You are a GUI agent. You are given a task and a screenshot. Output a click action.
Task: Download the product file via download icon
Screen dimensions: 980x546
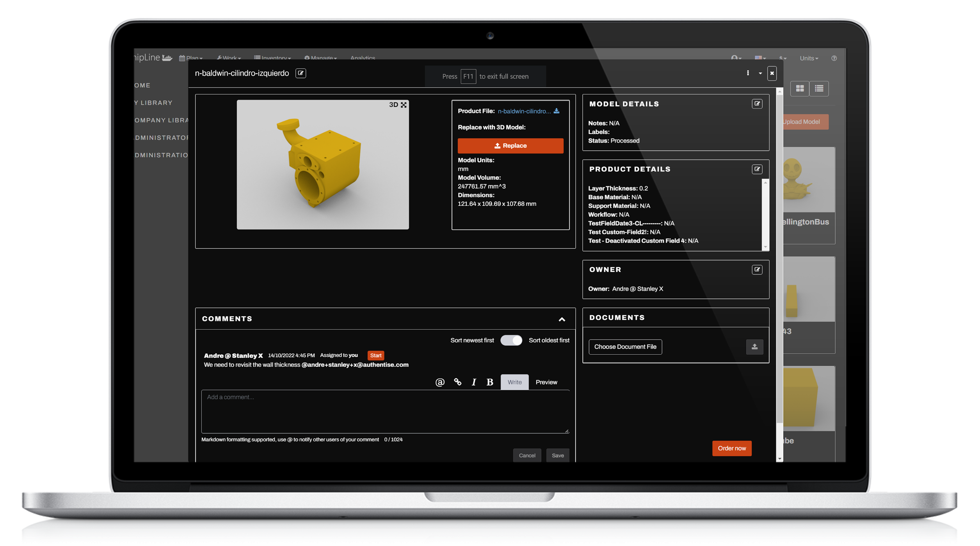[557, 111]
